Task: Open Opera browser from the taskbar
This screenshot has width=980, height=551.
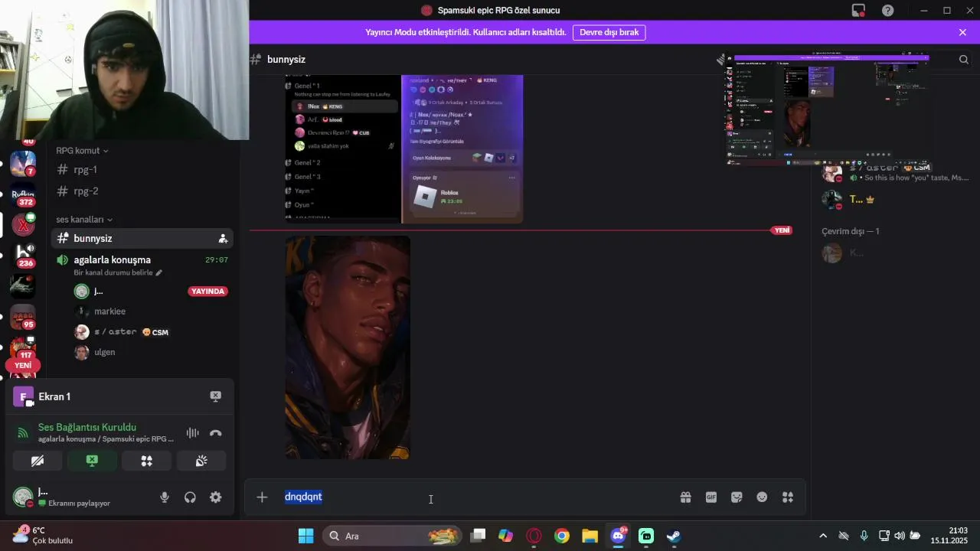Action: (534, 536)
